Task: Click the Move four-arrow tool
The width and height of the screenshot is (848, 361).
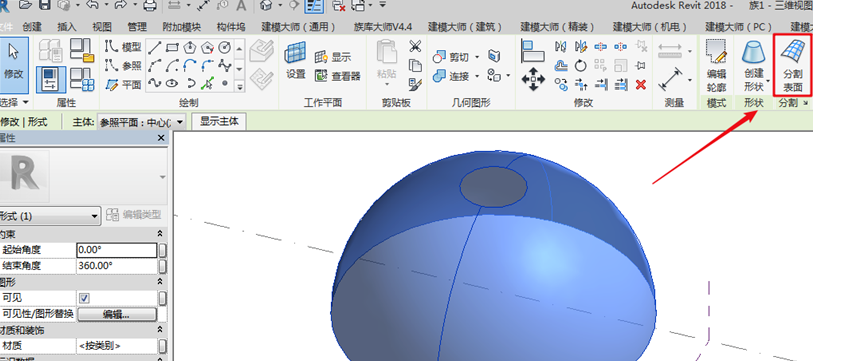Action: coord(533,79)
